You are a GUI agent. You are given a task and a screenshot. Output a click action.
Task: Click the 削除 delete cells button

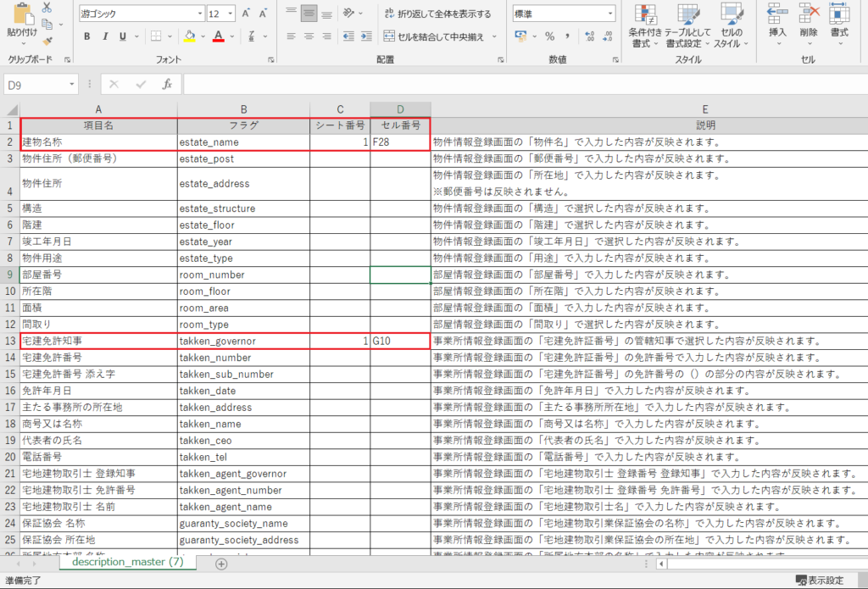(x=808, y=25)
